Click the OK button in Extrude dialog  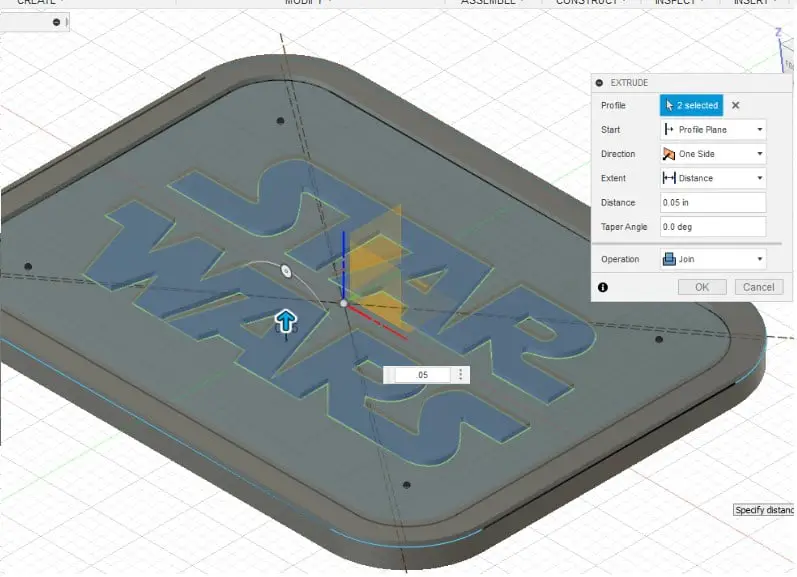point(702,287)
